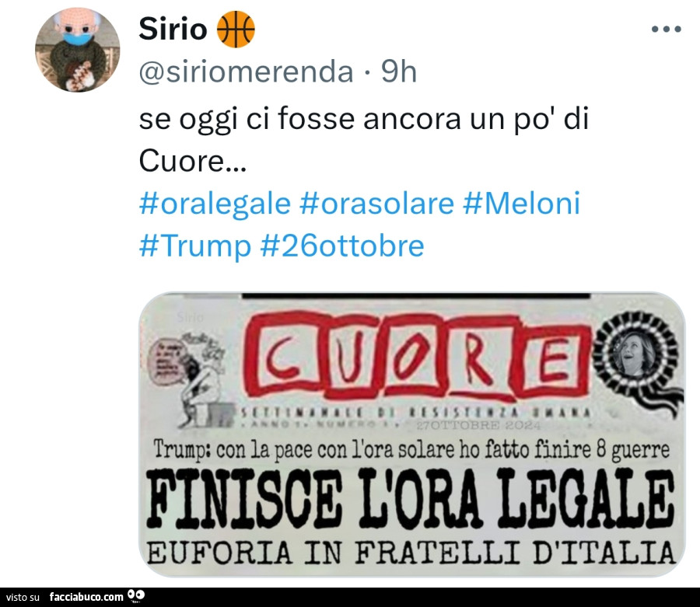Click Sirio's profile avatar picture
The width and height of the screenshot is (700, 607).
[x=78, y=50]
